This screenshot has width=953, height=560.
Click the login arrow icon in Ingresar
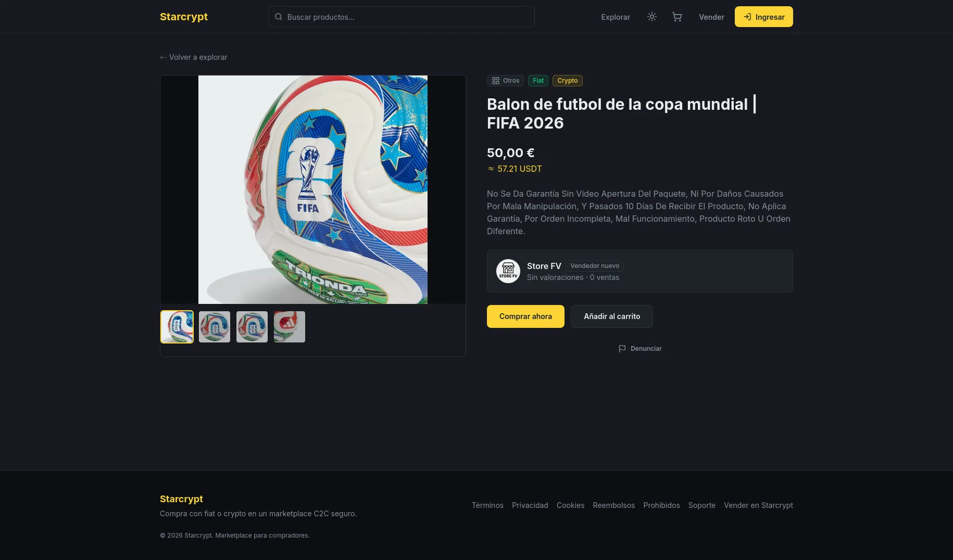(x=747, y=17)
